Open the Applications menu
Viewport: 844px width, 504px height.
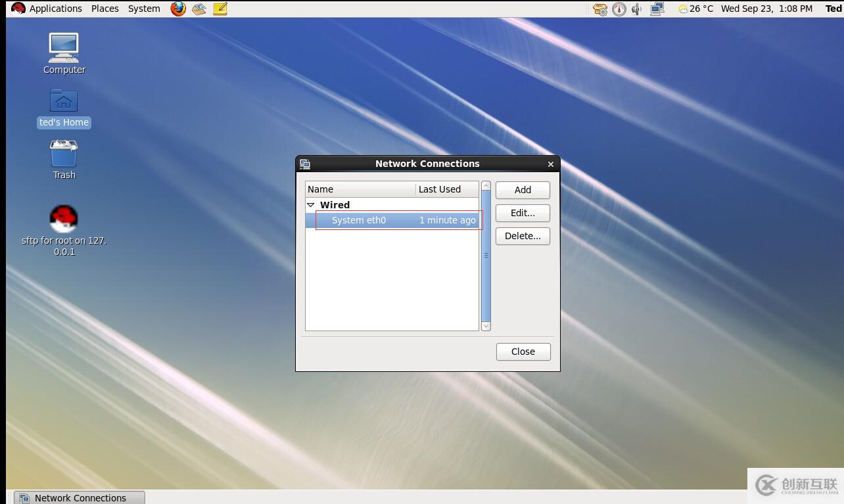coord(47,9)
